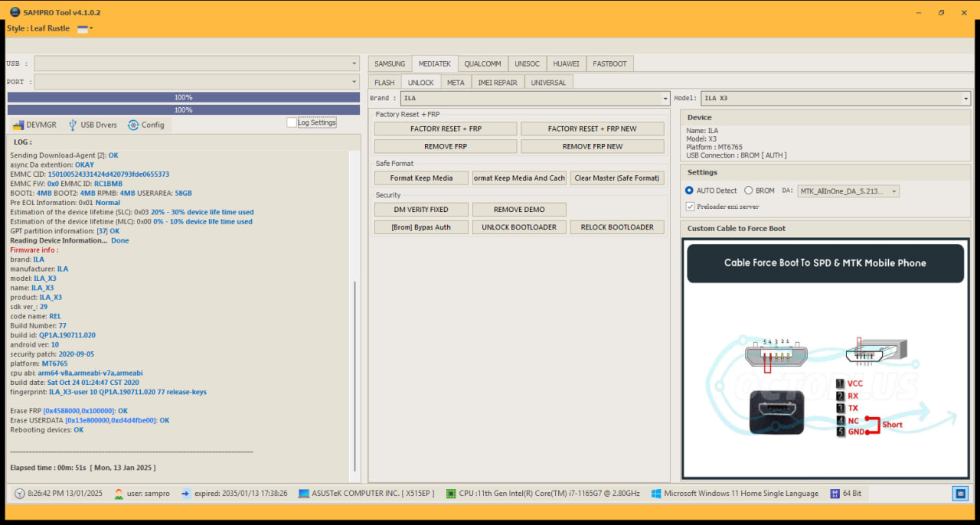Open the DA file dropdown MTK_AllInOne_DA
Image resolution: width=980 pixels, height=525 pixels.
click(848, 191)
